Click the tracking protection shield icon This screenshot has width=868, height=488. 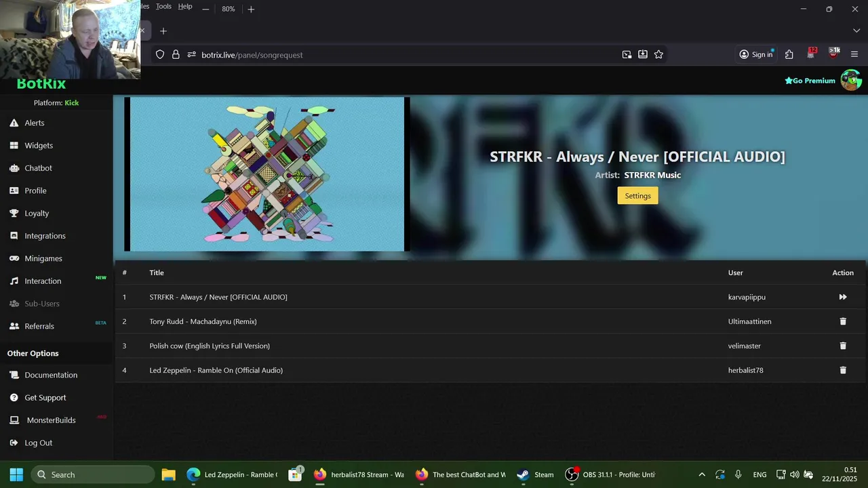pos(160,55)
